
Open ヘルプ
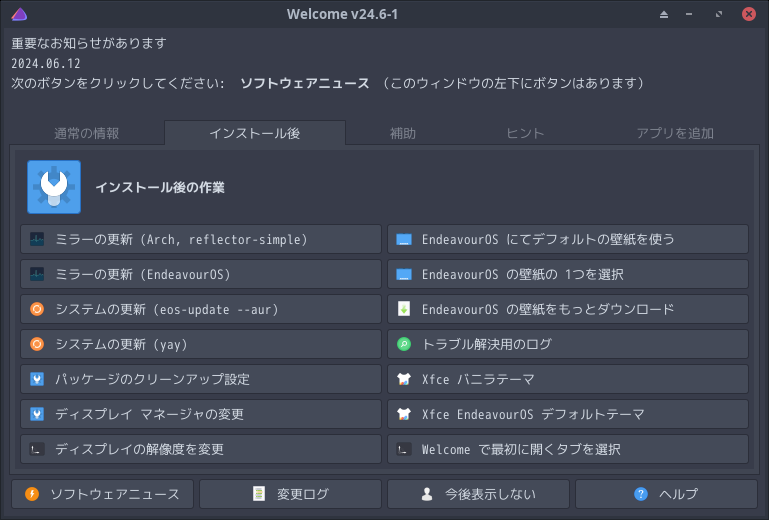click(666, 494)
